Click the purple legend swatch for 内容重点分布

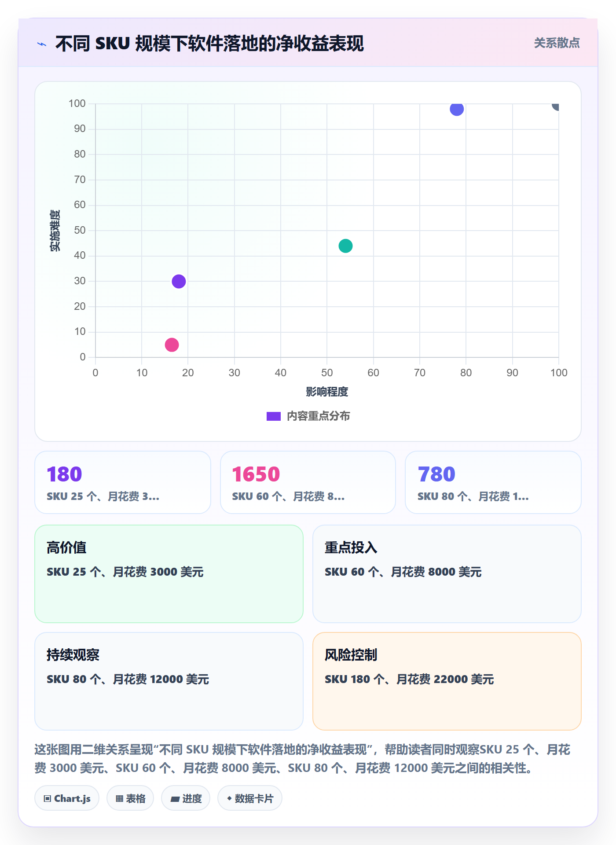(273, 416)
